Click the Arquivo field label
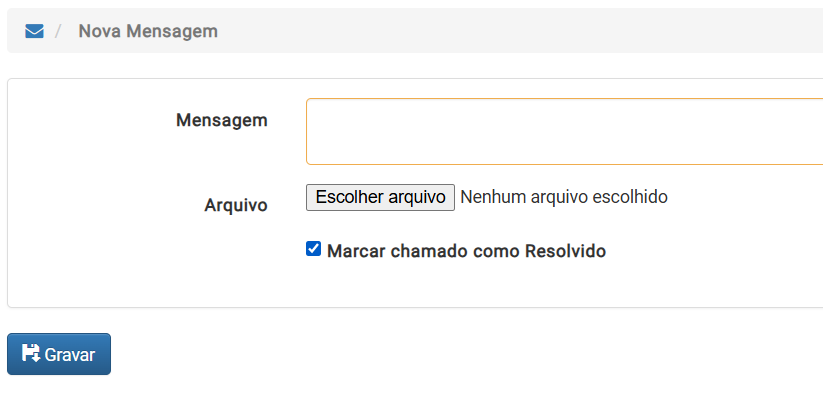823x402 pixels. click(x=236, y=205)
